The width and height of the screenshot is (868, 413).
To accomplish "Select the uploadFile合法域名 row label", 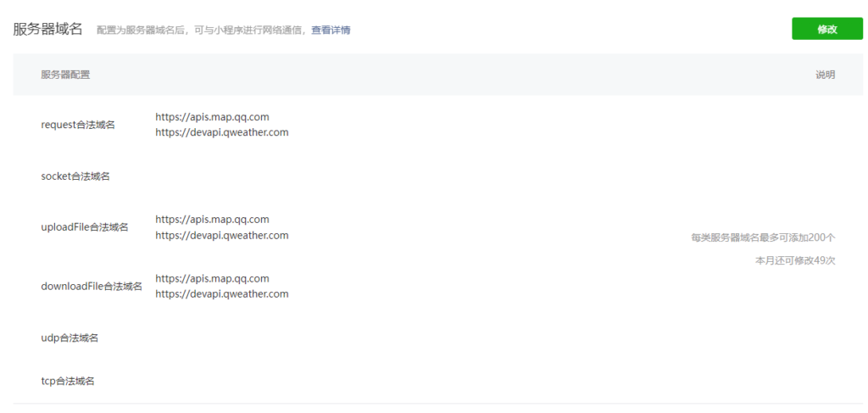I will (85, 227).
